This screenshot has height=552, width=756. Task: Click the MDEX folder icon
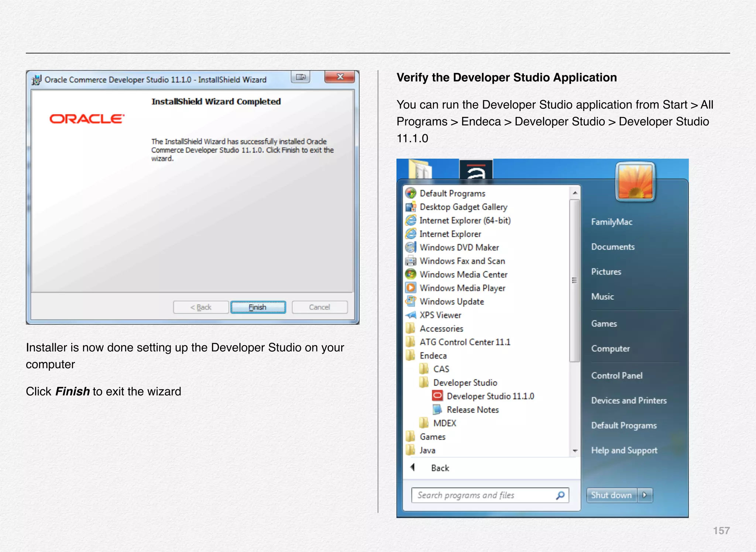tap(424, 423)
